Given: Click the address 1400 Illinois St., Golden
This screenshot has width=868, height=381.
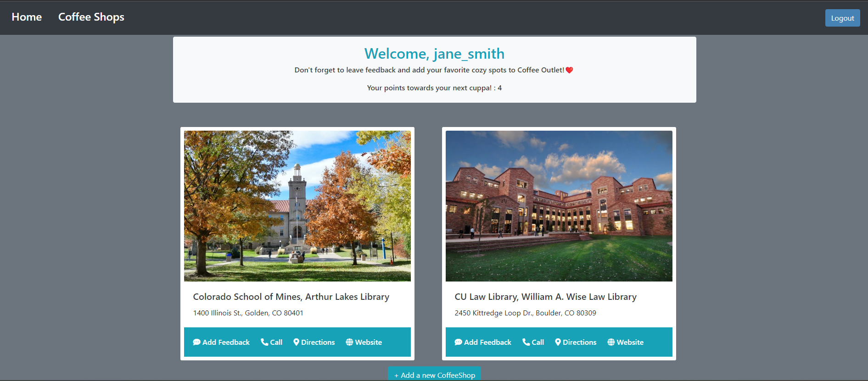Looking at the screenshot, I should click(248, 313).
